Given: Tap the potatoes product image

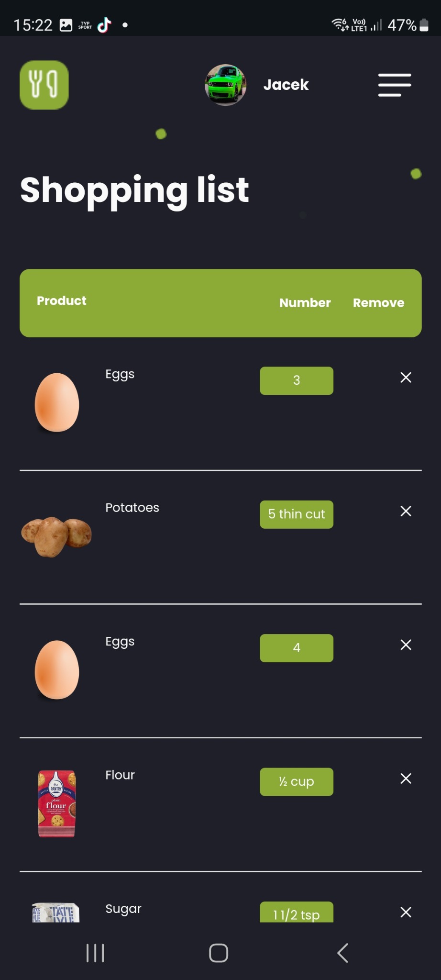Looking at the screenshot, I should [56, 536].
